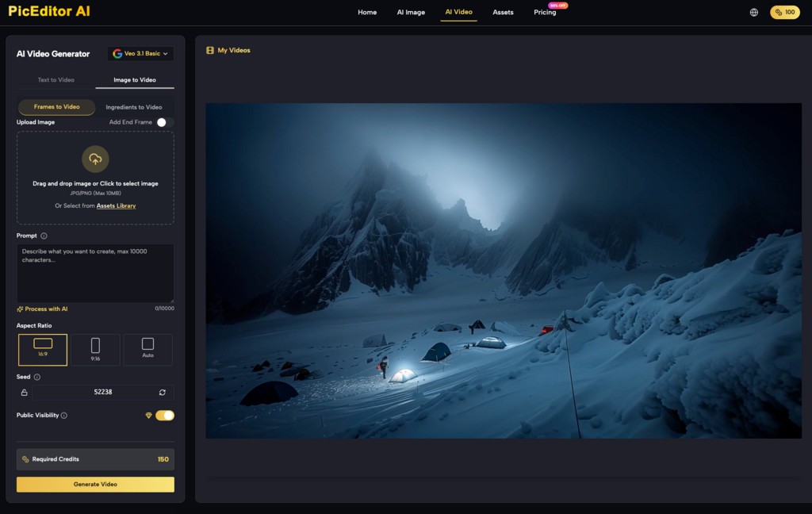Switch to Text to Video tab
The width and height of the screenshot is (812, 514).
(56, 80)
